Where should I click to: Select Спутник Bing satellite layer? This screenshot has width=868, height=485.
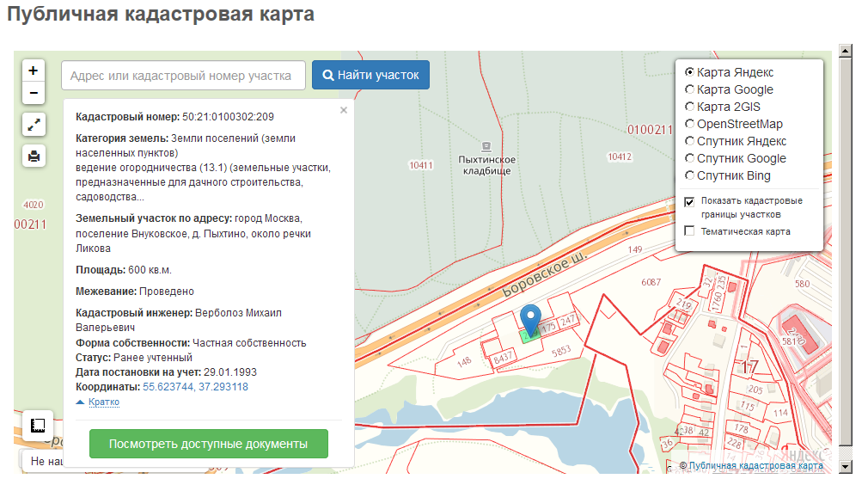[689, 175]
